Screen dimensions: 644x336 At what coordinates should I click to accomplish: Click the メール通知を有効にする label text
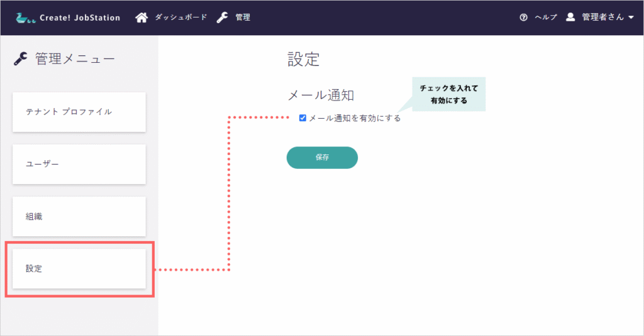355,117
